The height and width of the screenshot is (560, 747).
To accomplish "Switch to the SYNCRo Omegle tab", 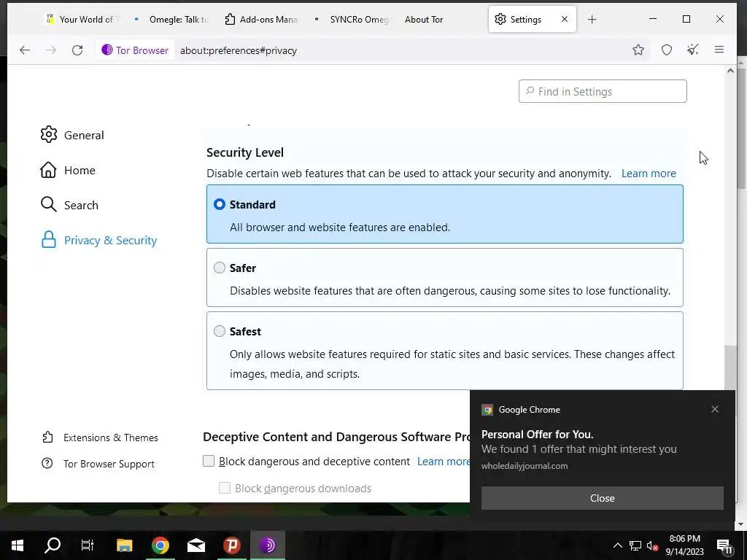I will coord(352,20).
